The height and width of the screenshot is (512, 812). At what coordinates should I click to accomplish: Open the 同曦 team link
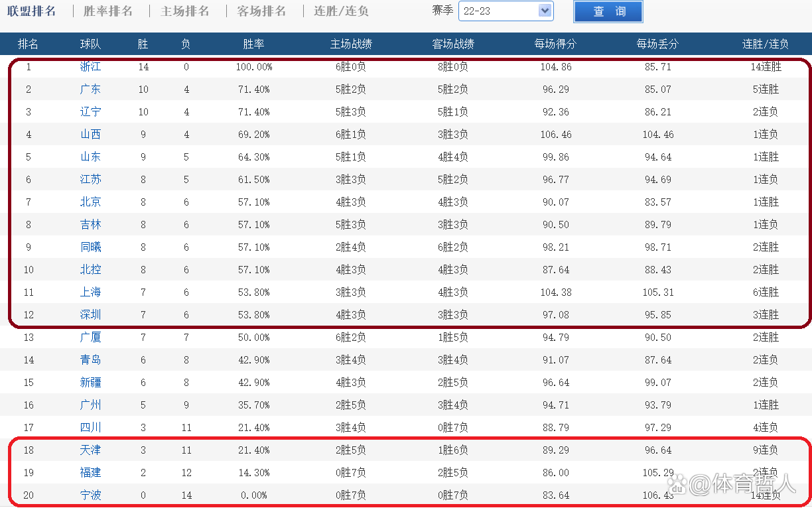tap(90, 247)
